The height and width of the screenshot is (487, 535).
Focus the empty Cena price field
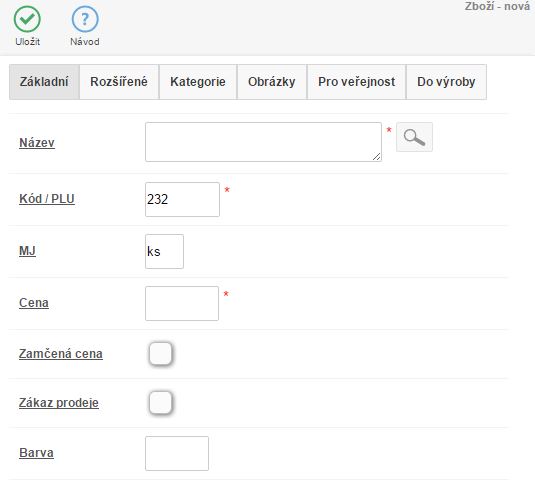coord(182,303)
